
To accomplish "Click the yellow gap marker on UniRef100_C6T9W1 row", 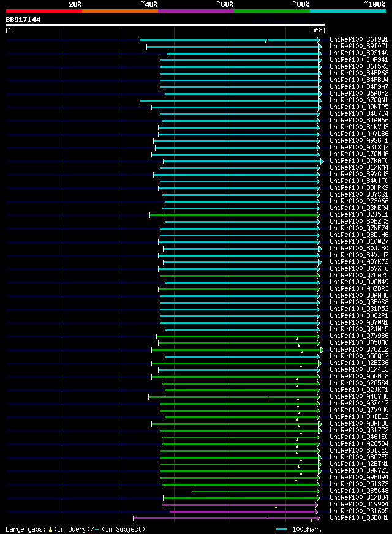I will point(266,42).
